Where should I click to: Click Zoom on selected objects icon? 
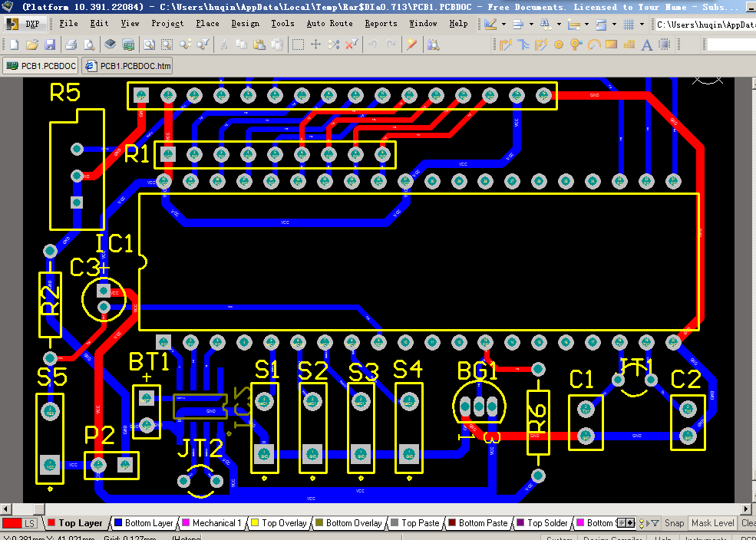(x=185, y=44)
